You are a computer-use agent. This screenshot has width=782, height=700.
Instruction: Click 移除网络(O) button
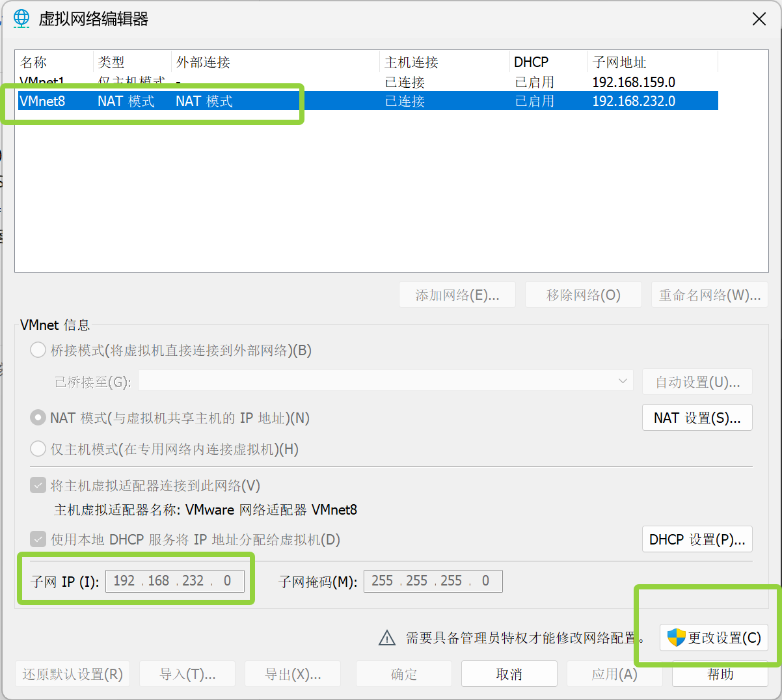584,295
